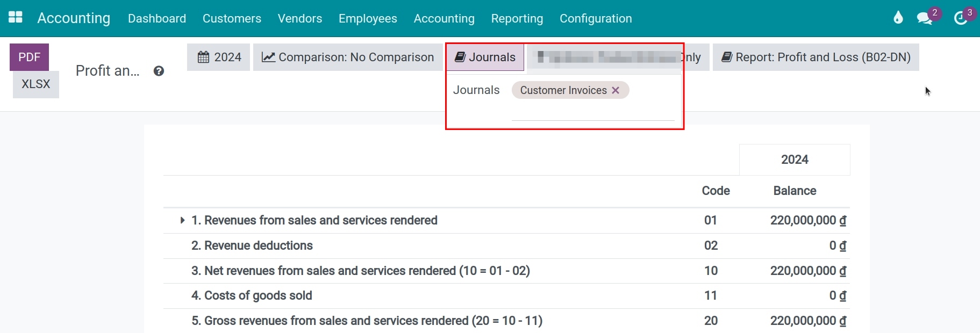Export the report as XLSX
This screenshot has width=980, height=333.
click(36, 84)
